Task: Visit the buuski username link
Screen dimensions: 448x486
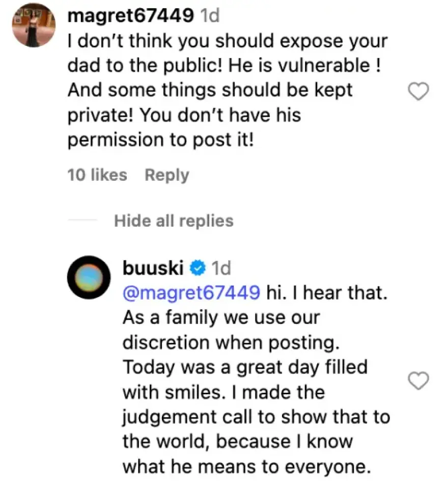Action: pos(153,266)
